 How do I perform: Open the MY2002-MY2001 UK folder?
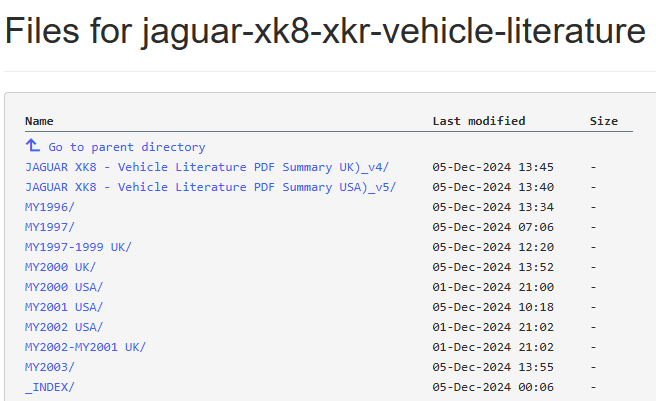85,347
